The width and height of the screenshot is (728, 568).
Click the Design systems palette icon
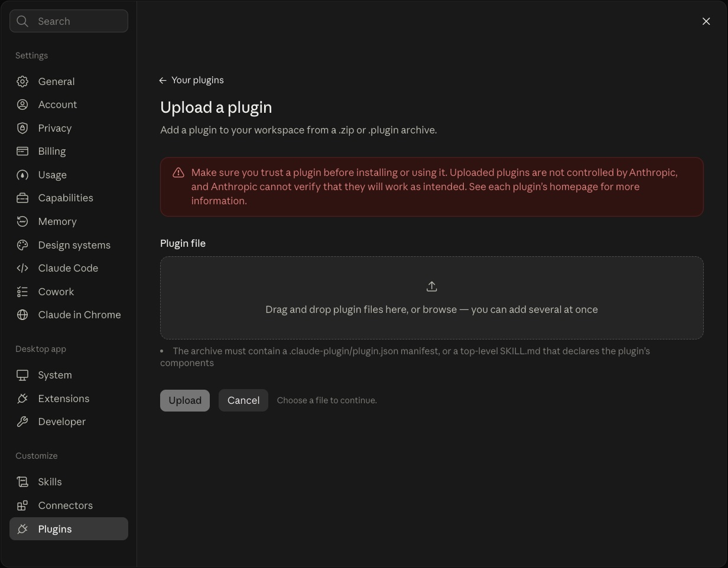pos(22,245)
